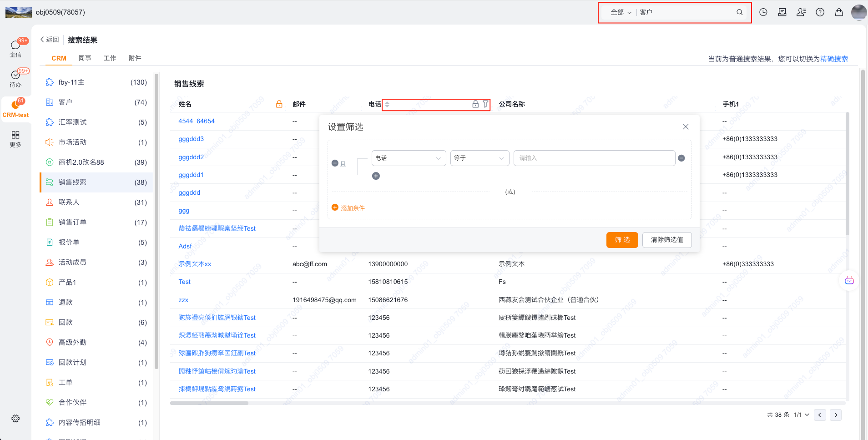The width and height of the screenshot is (868, 440).
Task: Expand the 等于 operator dropdown
Action: [x=479, y=158]
